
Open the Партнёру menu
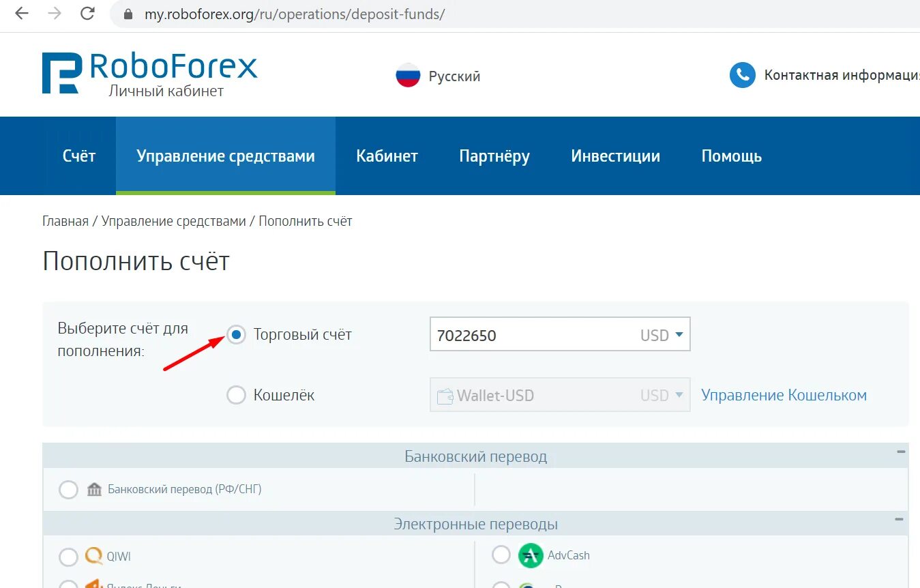494,156
